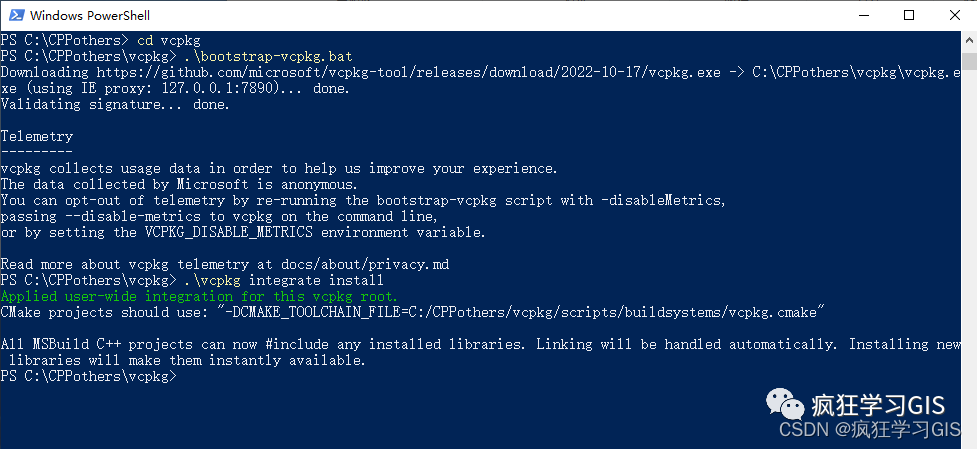Click the 'cd vcpkg' command text
This screenshot has height=449, width=977.
tap(169, 40)
